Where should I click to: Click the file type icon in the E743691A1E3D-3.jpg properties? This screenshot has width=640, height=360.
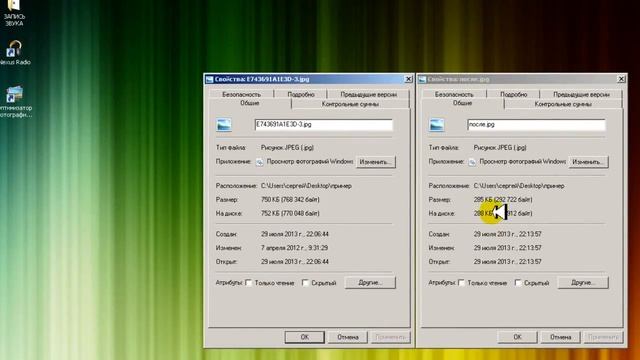[224, 125]
